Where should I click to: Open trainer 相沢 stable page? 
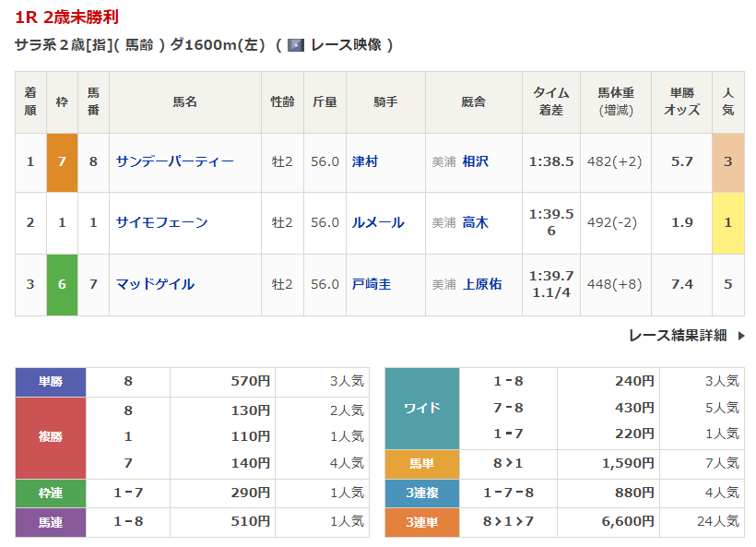pos(476,161)
